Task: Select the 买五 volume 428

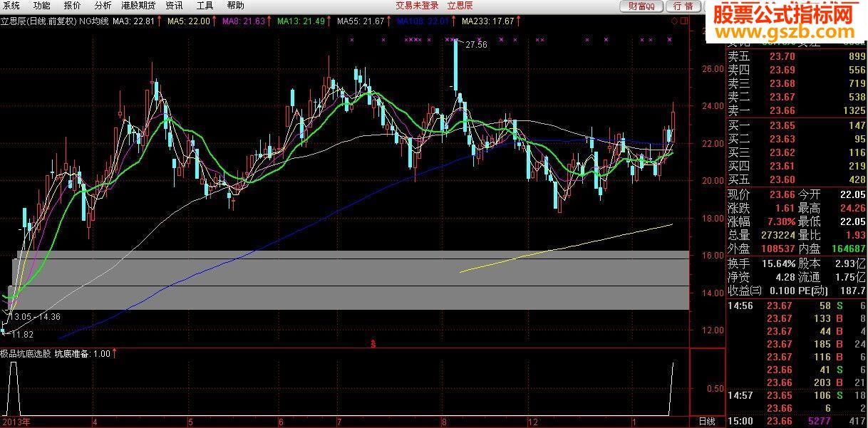Action: pyautogui.click(x=857, y=179)
